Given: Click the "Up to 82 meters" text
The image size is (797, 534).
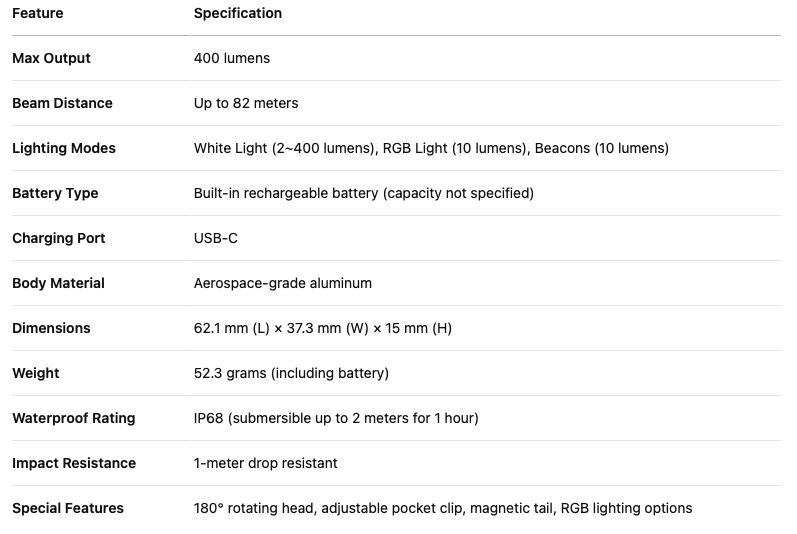Looking at the screenshot, I should click(245, 103).
